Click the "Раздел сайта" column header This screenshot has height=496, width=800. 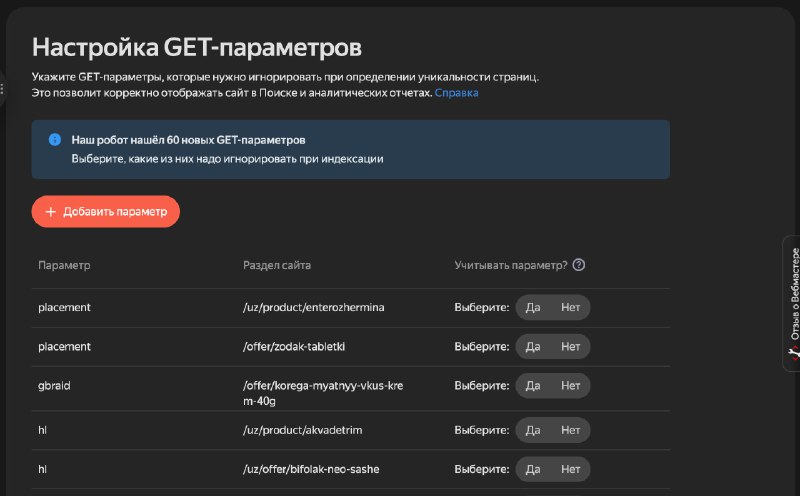(x=277, y=265)
